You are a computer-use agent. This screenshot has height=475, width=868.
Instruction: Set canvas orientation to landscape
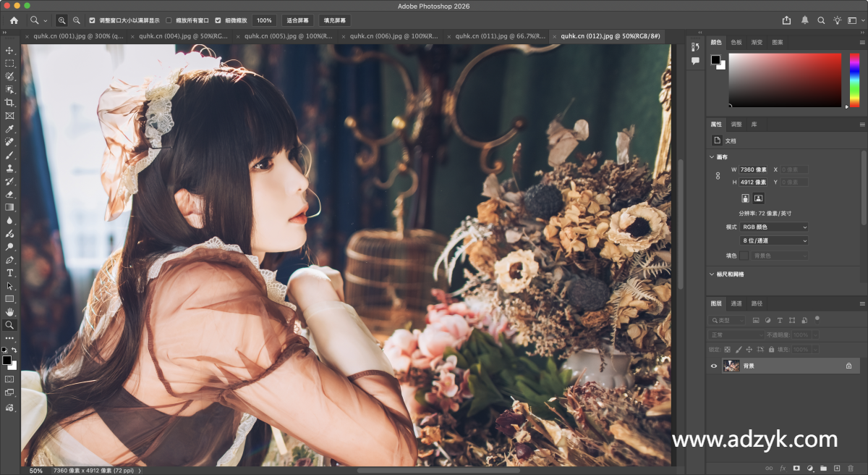[x=758, y=198]
